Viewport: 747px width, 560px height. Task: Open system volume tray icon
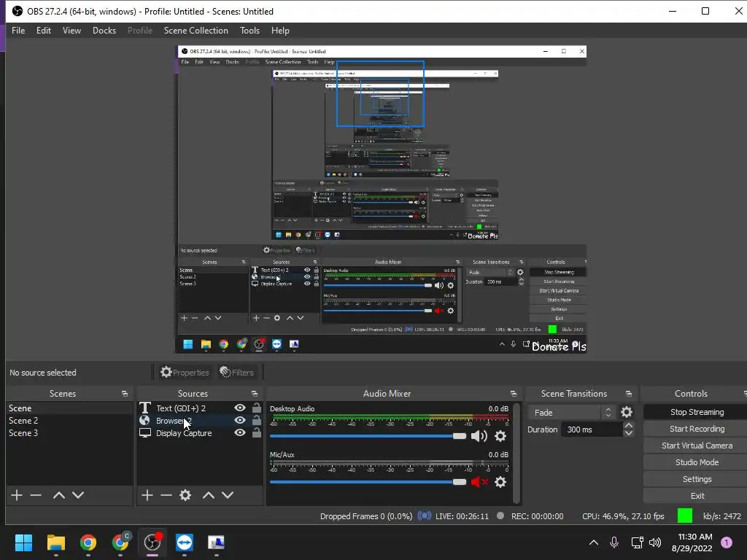point(655,542)
